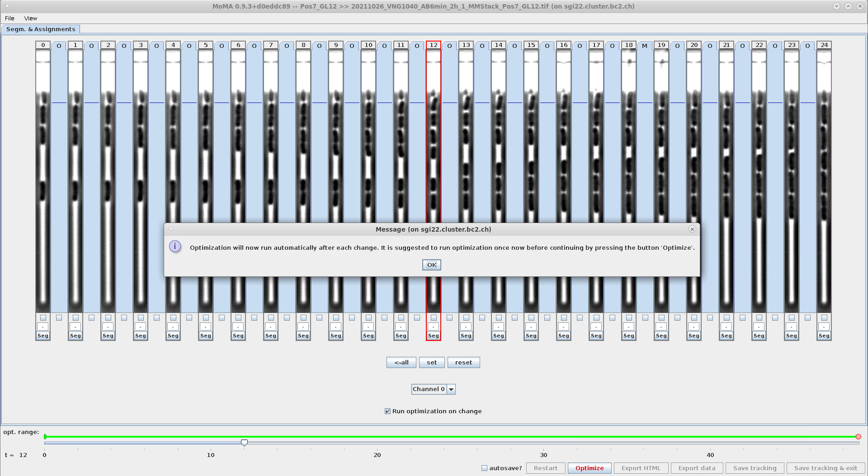Viewport: 868px width, 476px height.
Task: Click the Optimize button
Action: point(590,468)
